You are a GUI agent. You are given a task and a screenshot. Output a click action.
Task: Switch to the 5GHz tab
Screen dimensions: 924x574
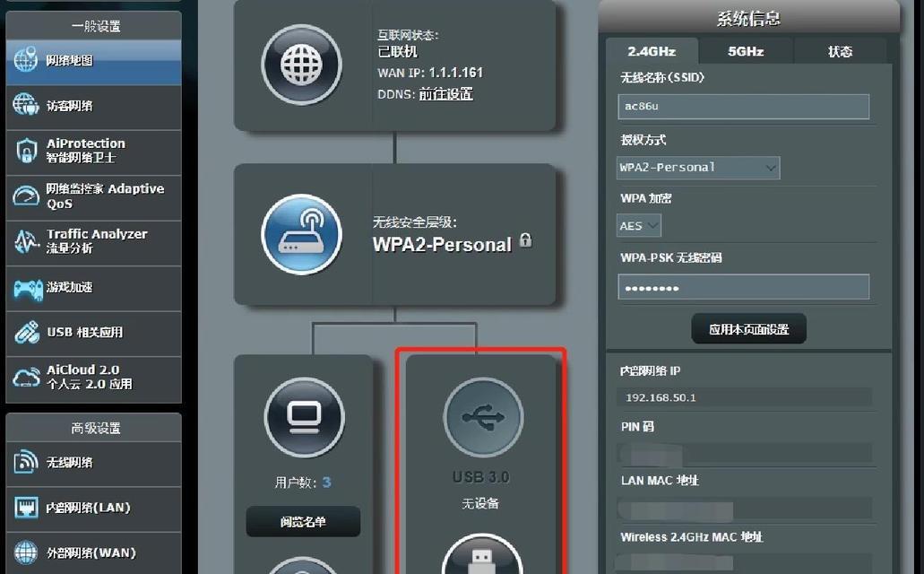[x=746, y=51]
